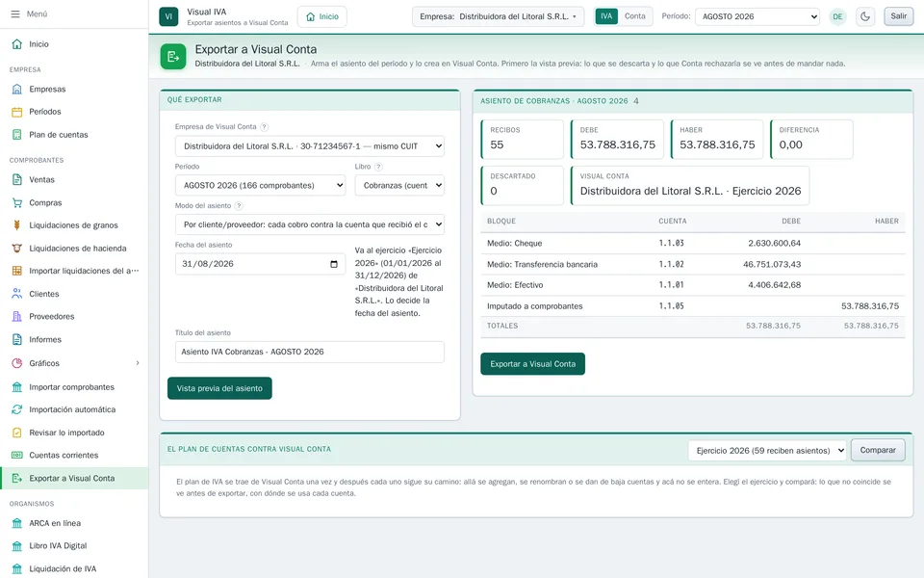Click the Períodos calendar icon
Screen dimensions: 924x578
click(x=17, y=112)
